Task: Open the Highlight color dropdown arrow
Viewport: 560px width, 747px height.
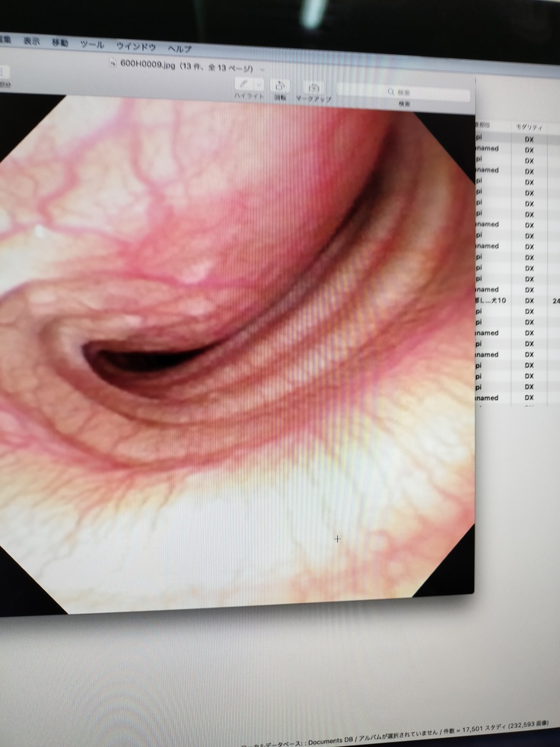Action: [260, 85]
